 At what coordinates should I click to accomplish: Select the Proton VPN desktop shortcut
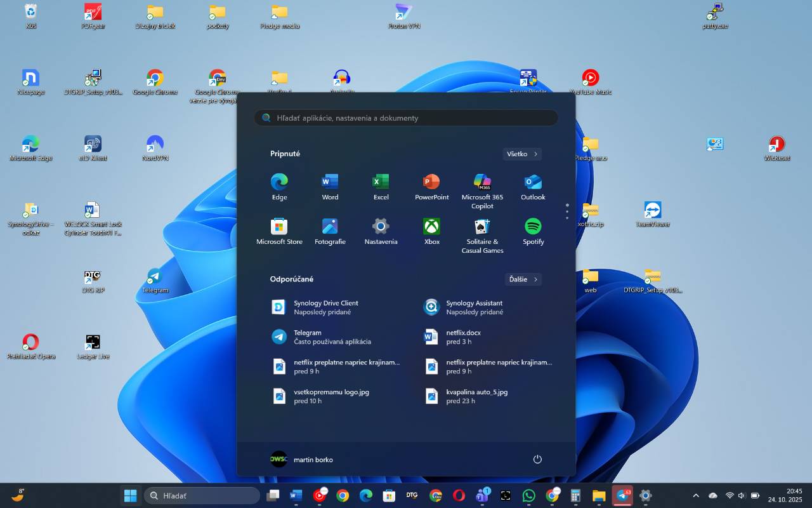click(404, 17)
